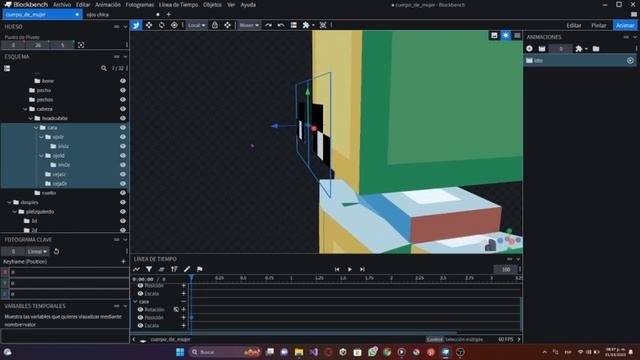Switch to Pintar mode
This screenshot has width=640, height=360.
599,25
